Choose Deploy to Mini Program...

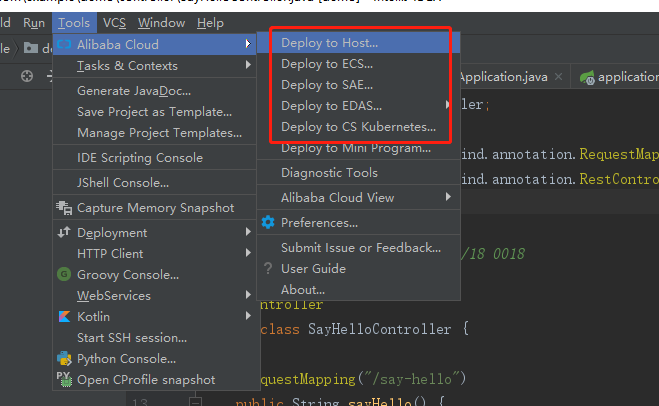[359, 148]
